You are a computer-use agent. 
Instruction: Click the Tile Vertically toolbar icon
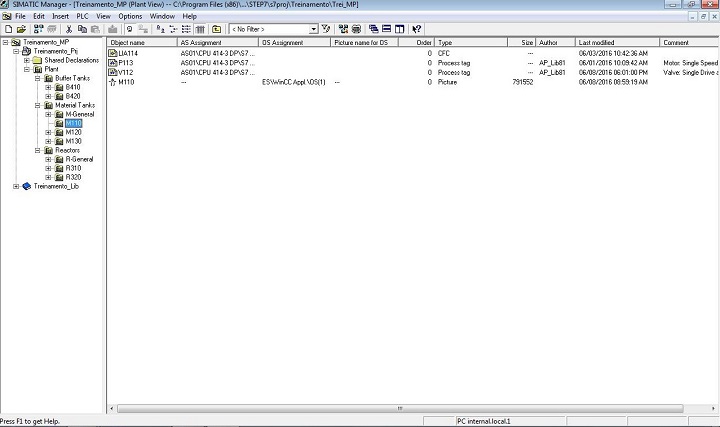(x=399, y=29)
